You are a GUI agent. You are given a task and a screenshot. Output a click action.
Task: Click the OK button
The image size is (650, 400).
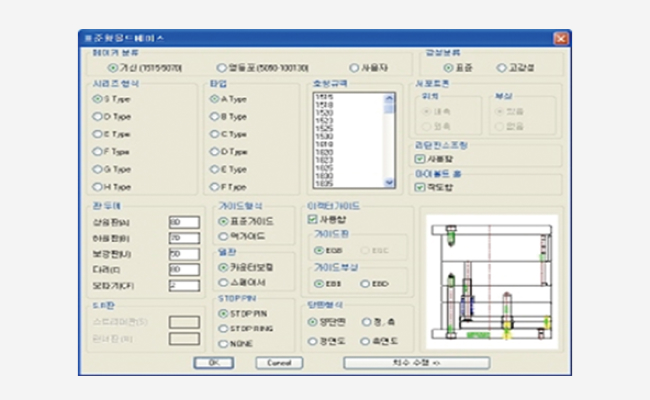tap(213, 363)
